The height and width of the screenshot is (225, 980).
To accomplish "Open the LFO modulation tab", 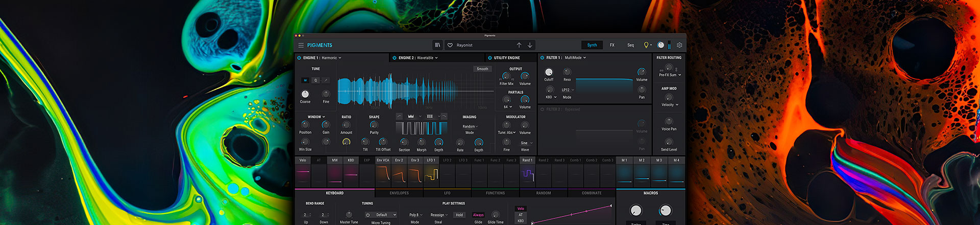I will coord(447,193).
